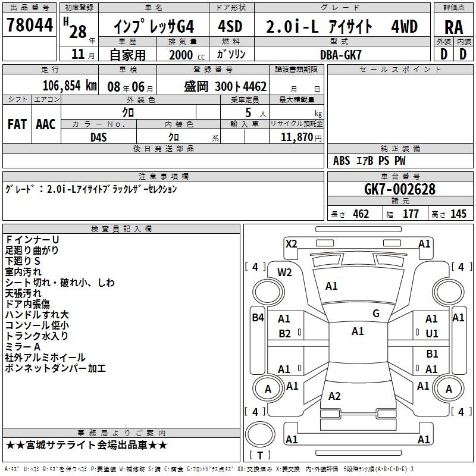This screenshot has width=476, height=476.
Task: Click the mileage 106,854 km
Action: coord(70,86)
